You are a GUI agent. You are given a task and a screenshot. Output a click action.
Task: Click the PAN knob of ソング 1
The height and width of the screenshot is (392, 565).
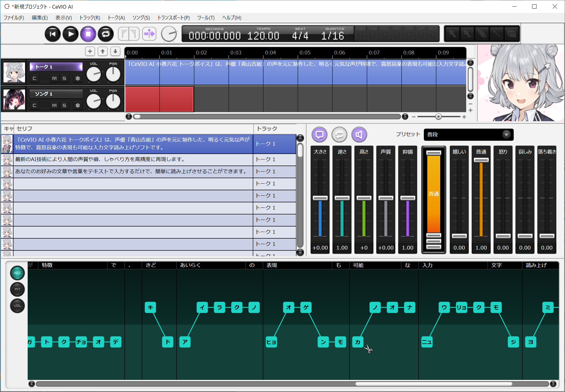(x=113, y=102)
